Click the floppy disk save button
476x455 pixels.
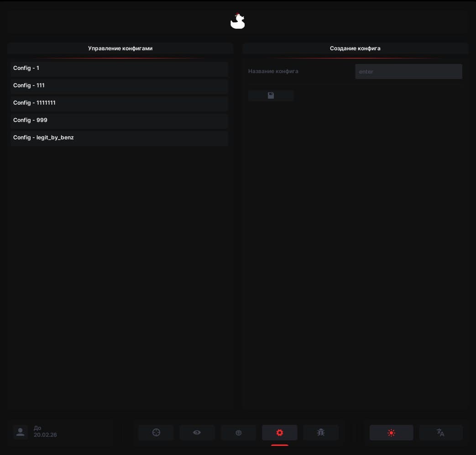pos(271,95)
